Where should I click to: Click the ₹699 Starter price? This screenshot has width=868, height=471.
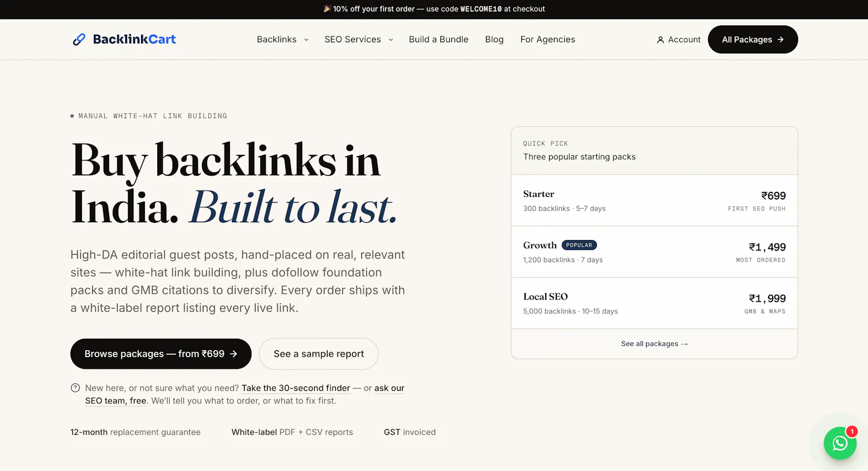pyautogui.click(x=774, y=196)
